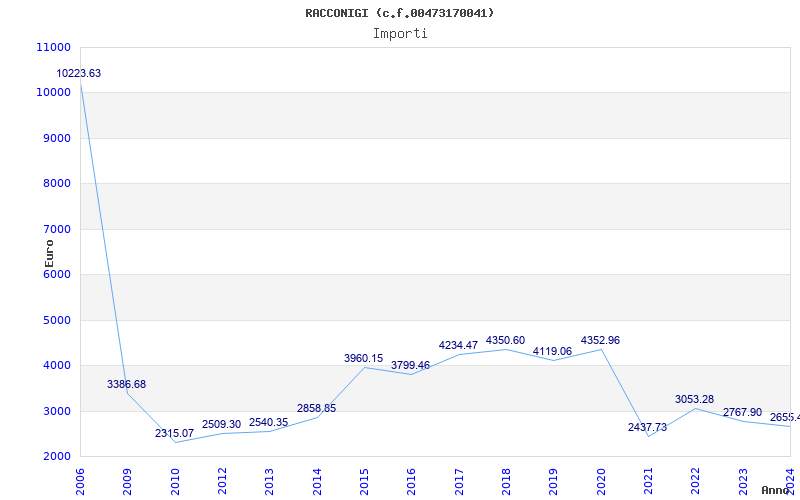
Task: Click the 4350.60 label for 2018
Action: click(506, 340)
